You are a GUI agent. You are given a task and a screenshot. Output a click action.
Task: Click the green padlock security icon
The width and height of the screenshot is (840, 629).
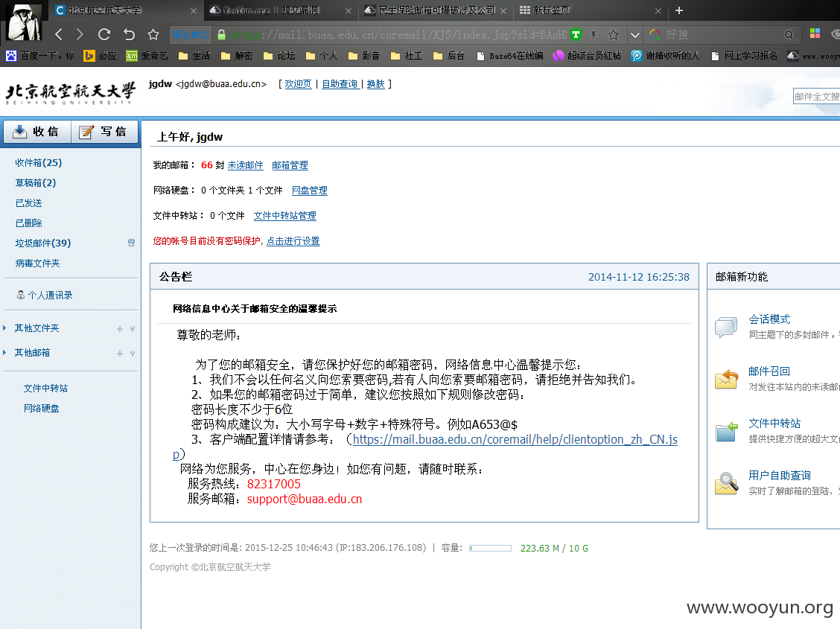click(221, 35)
